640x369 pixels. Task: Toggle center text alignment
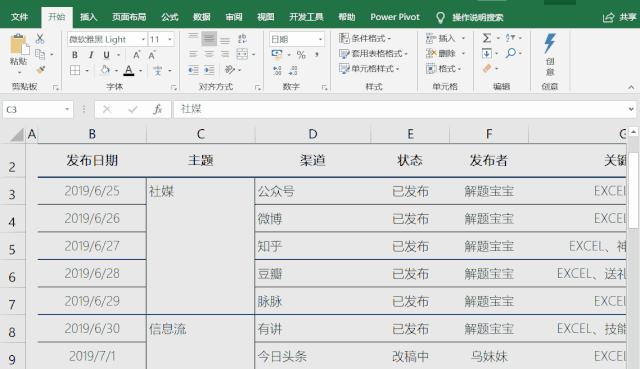pyautogui.click(x=209, y=54)
